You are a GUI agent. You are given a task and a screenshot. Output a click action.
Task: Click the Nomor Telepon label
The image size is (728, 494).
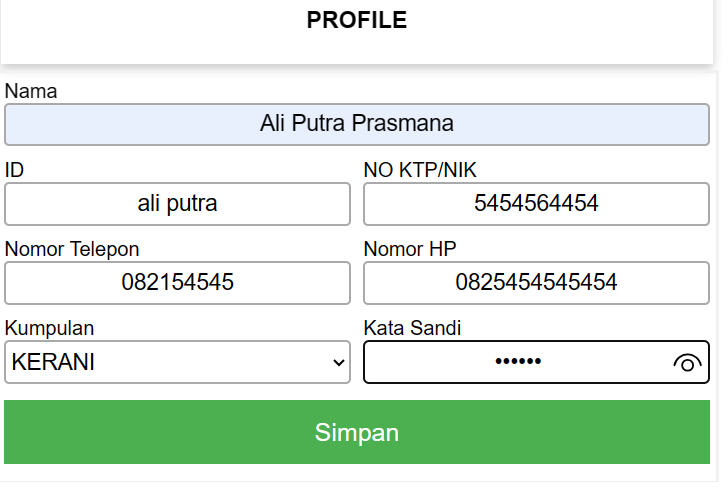coord(72,249)
